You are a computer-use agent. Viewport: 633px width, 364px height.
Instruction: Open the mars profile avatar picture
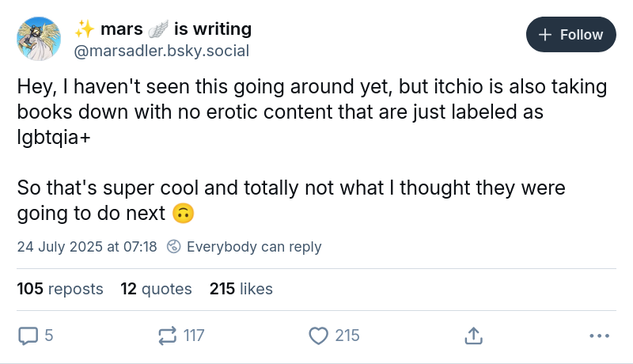[39, 39]
